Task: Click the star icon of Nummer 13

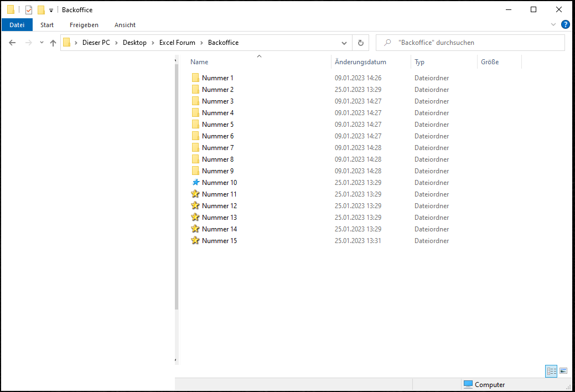Action: (195, 218)
